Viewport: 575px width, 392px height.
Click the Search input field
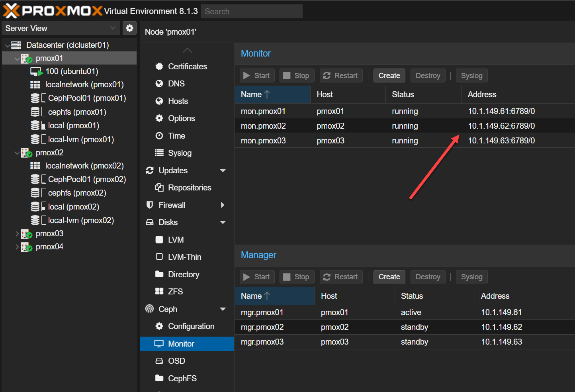pos(252,12)
